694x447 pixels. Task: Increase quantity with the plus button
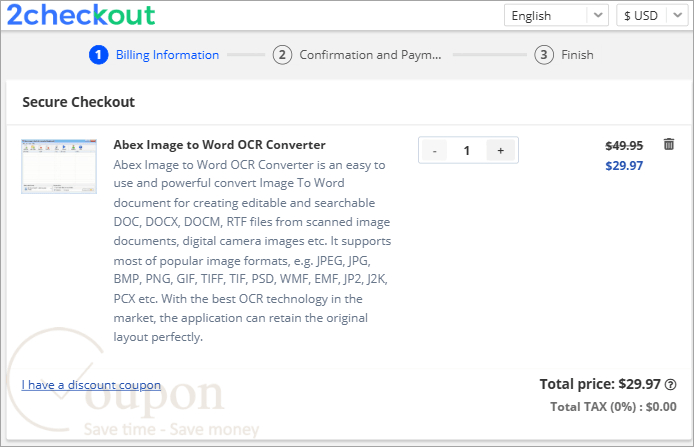point(501,150)
